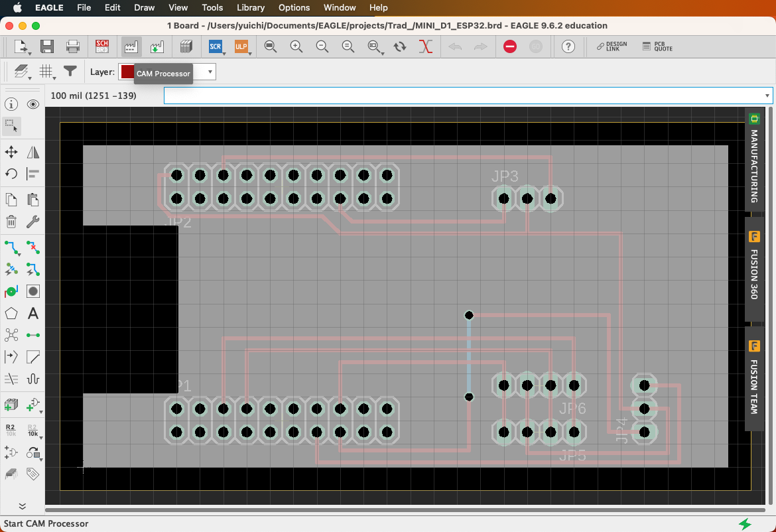The height and width of the screenshot is (532, 776).
Task: Start the CAM Processor tool
Action: (x=131, y=46)
